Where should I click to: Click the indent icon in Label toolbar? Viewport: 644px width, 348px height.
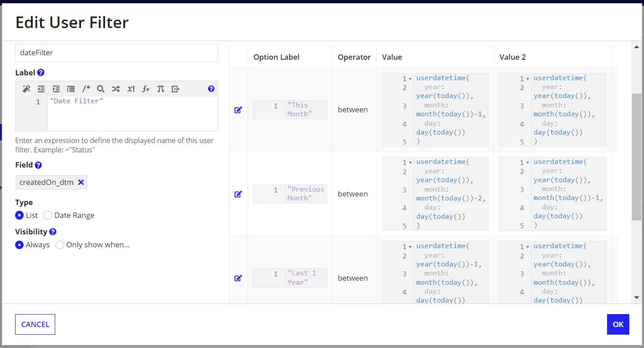[x=56, y=89]
